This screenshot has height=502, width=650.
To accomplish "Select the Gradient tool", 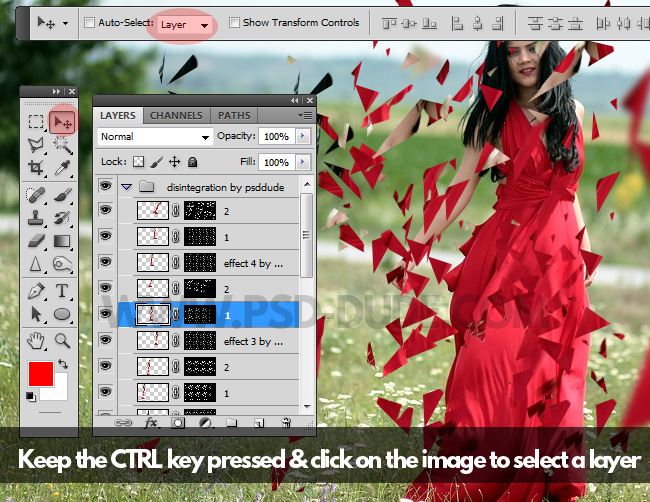I will (x=62, y=241).
